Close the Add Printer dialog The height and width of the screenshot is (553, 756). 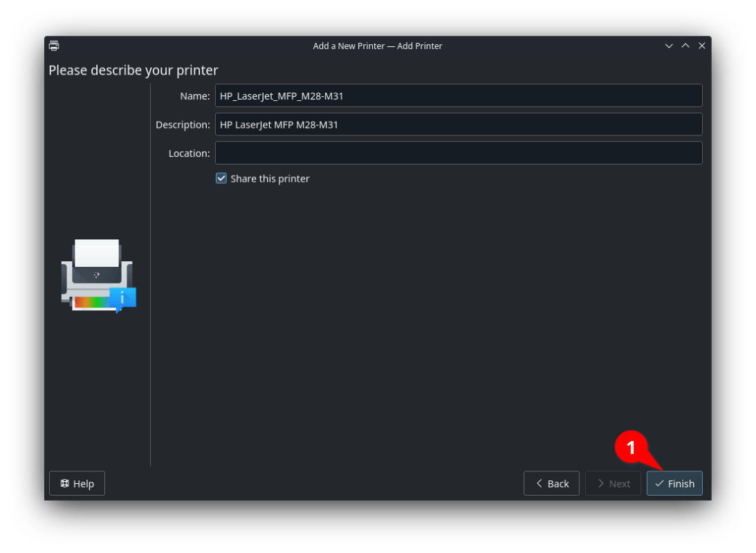702,46
